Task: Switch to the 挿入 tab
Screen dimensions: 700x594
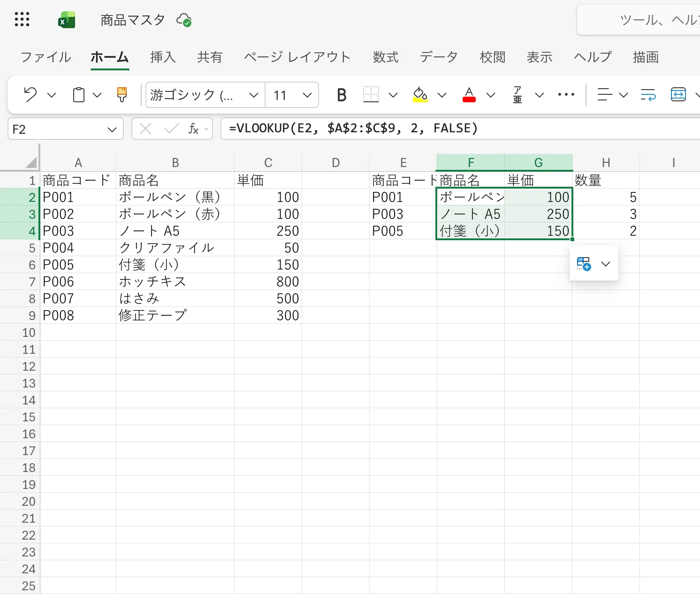Action: [x=163, y=57]
